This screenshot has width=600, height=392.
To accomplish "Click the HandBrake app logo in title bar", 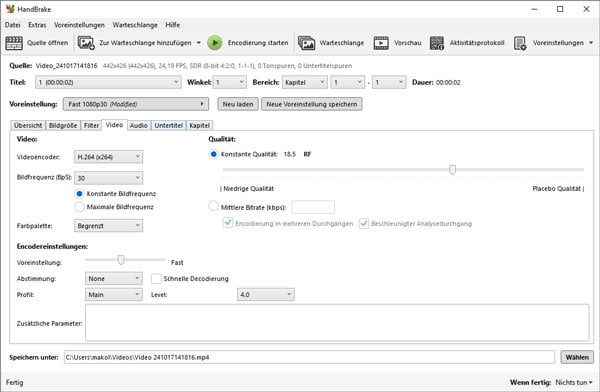I will (10, 9).
